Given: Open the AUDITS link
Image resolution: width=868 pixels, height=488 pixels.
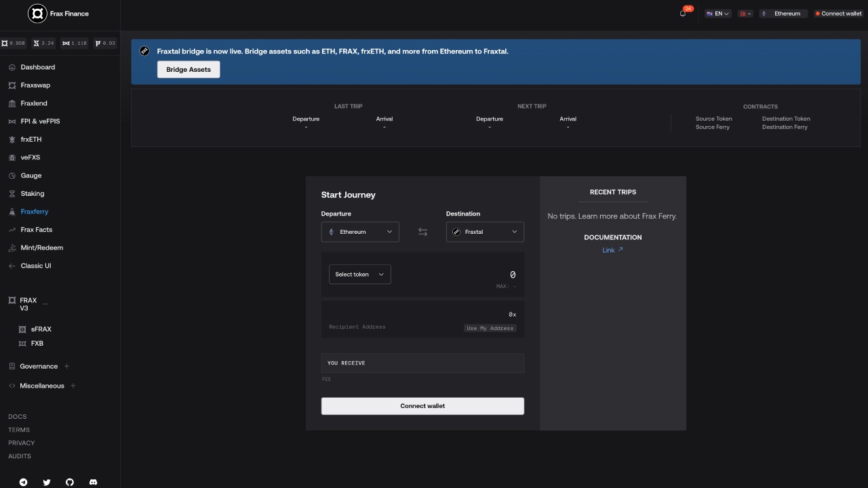Looking at the screenshot, I should [x=20, y=456].
